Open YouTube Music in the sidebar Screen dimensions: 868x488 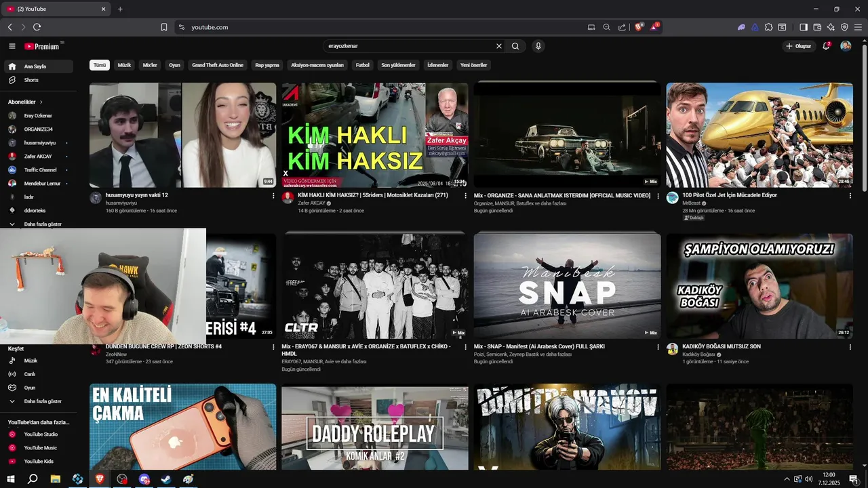coord(39,448)
